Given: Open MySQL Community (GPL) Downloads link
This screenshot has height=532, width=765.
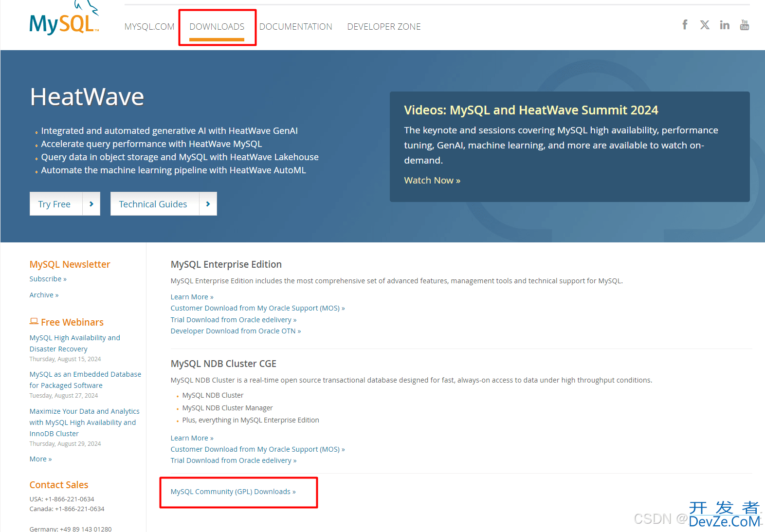Looking at the screenshot, I should point(233,492).
